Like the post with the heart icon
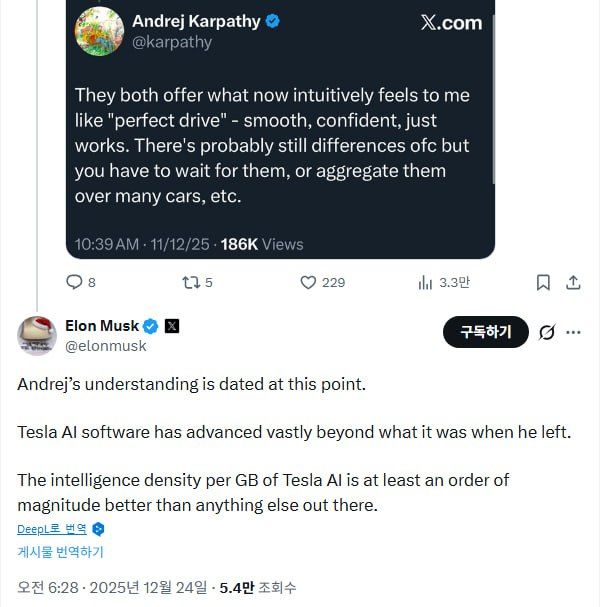The height and width of the screenshot is (607, 603). coord(309,283)
